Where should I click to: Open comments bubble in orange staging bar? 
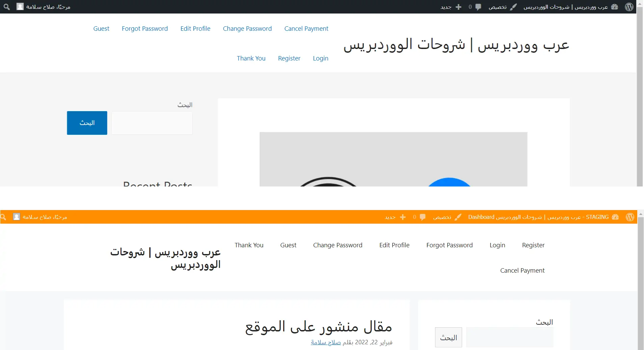[422, 217]
